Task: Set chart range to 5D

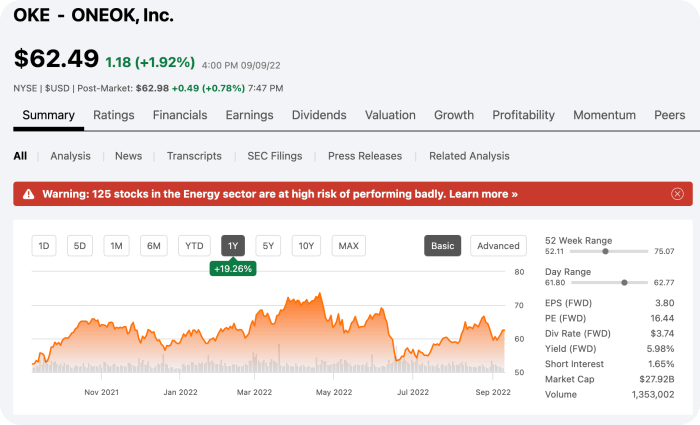Action: coord(80,246)
